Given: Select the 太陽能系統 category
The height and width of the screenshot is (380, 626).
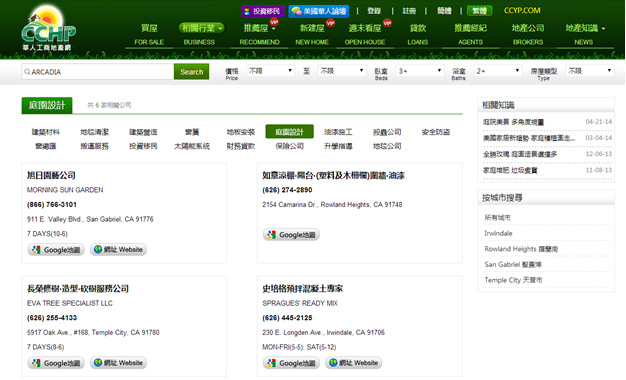Looking at the screenshot, I should click(x=192, y=146).
